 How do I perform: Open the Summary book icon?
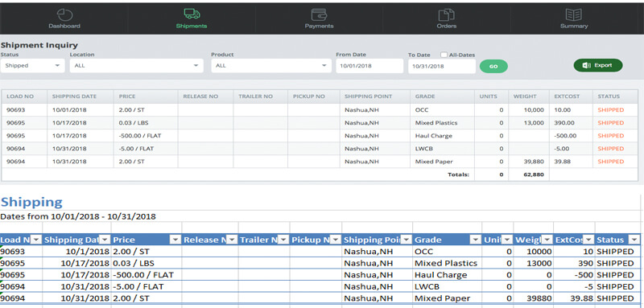pos(574,14)
